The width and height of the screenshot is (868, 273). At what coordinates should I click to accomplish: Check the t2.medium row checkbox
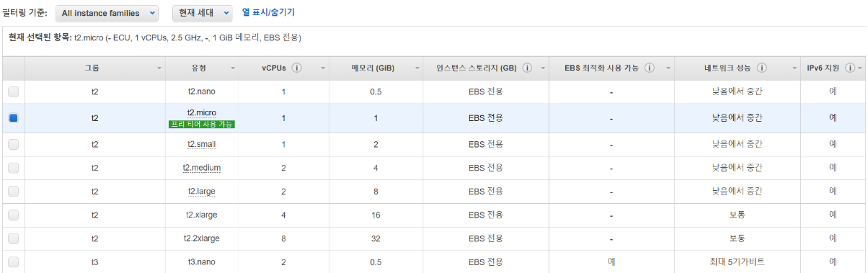tap(14, 168)
